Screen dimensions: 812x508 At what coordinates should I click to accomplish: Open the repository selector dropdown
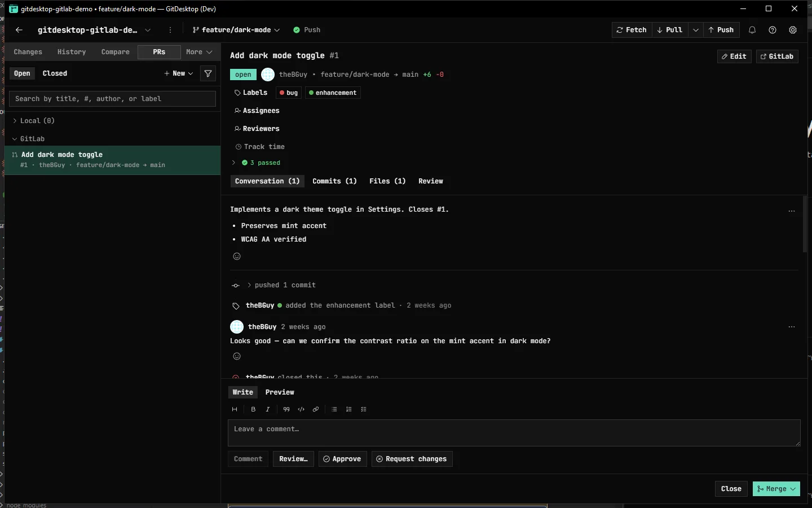click(148, 30)
